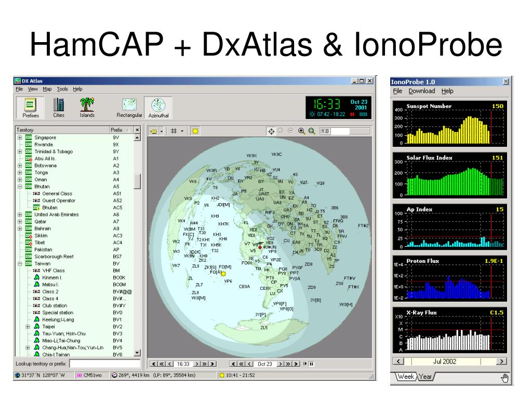Image resolution: width=532 pixels, height=399 pixels.
Task: Click the step-play button beside pause
Action: (x=305, y=364)
